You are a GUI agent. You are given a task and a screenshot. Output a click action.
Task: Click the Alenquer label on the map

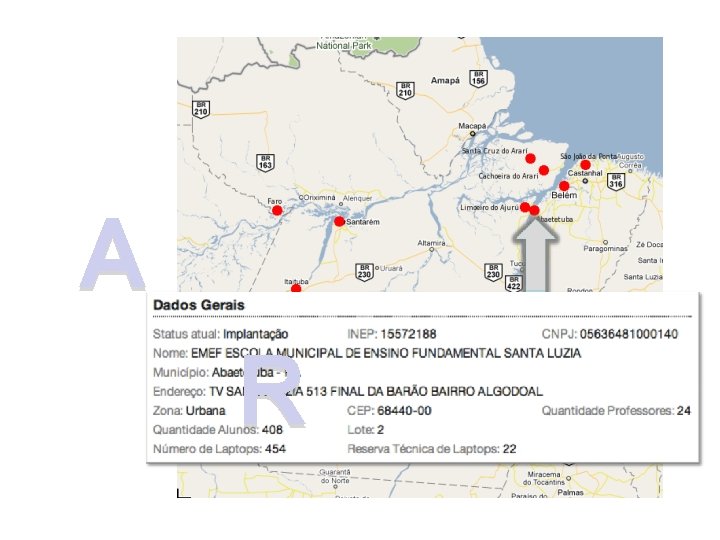coord(358,198)
